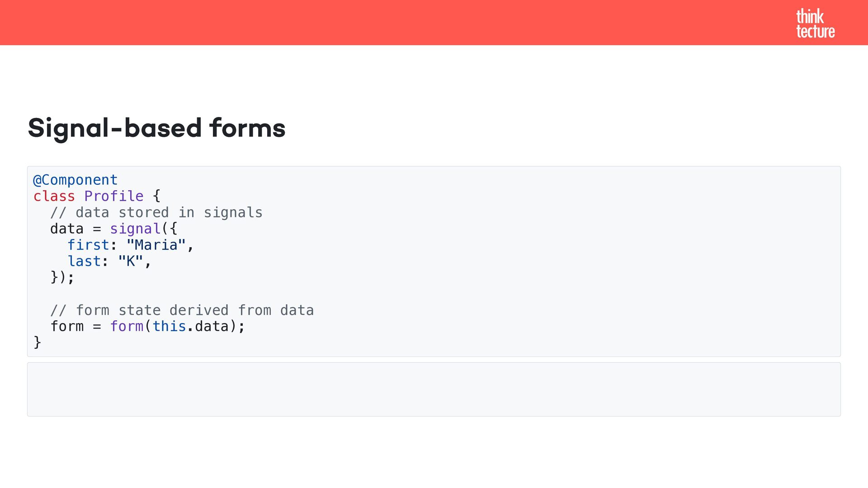Click the "last" property key
The width and height of the screenshot is (868, 488).
[84, 261]
